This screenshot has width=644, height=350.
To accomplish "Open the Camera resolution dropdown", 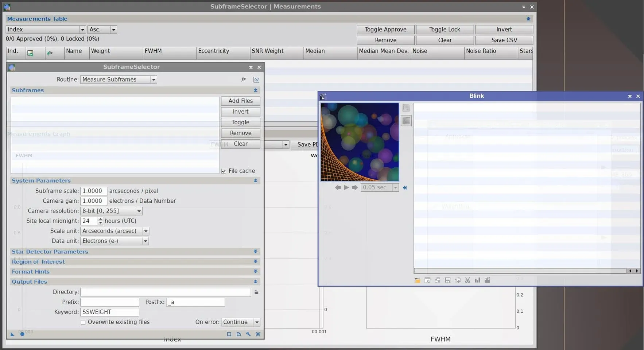I will click(111, 211).
